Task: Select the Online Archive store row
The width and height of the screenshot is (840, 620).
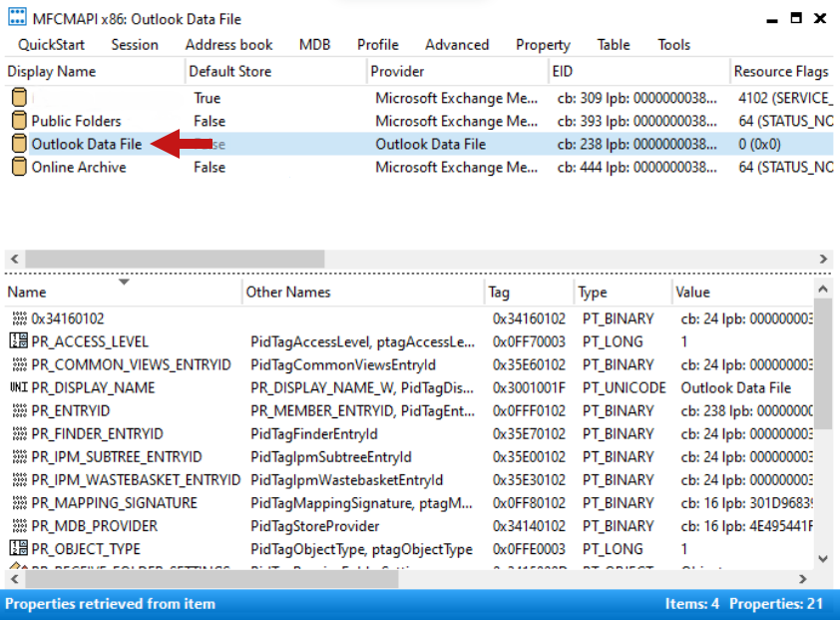Action: [419, 167]
